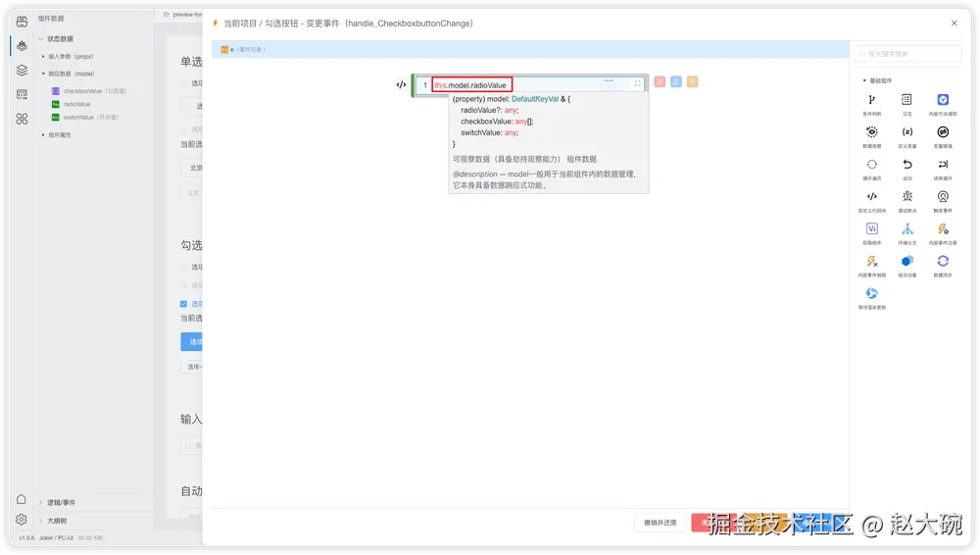
Task: Add the 自定义代码块 code node
Action: tap(872, 196)
